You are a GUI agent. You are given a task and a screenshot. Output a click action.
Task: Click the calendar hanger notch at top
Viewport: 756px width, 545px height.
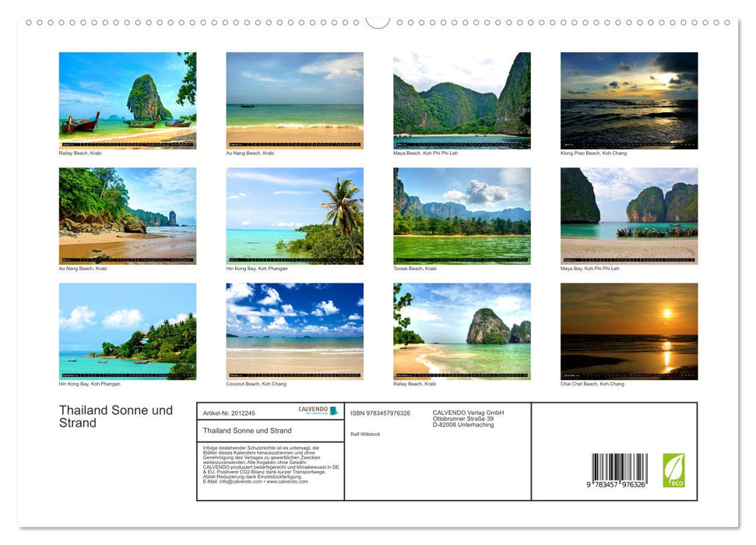(x=378, y=23)
